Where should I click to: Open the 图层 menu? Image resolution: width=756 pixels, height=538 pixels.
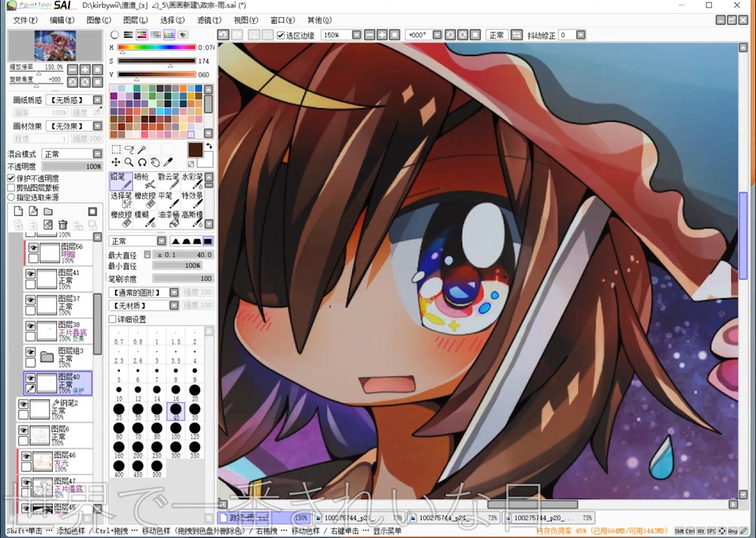click(x=135, y=20)
